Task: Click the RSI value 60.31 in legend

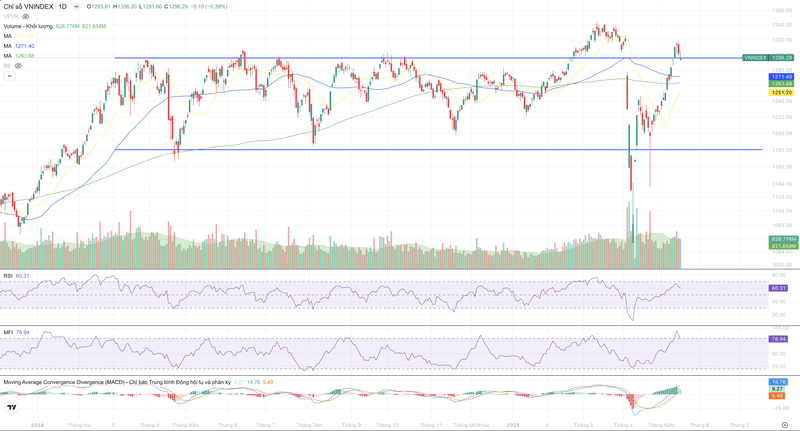Action: point(22,276)
